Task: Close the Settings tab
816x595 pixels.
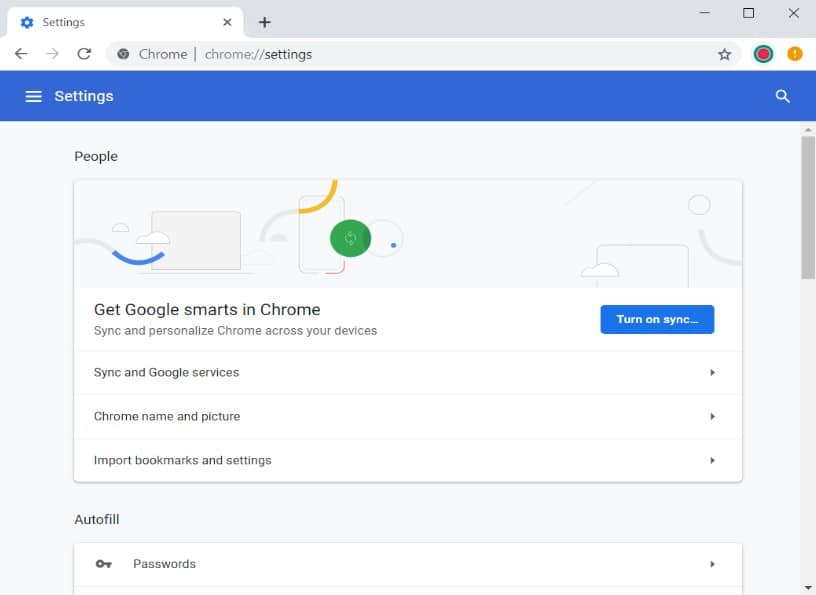Action: click(228, 22)
